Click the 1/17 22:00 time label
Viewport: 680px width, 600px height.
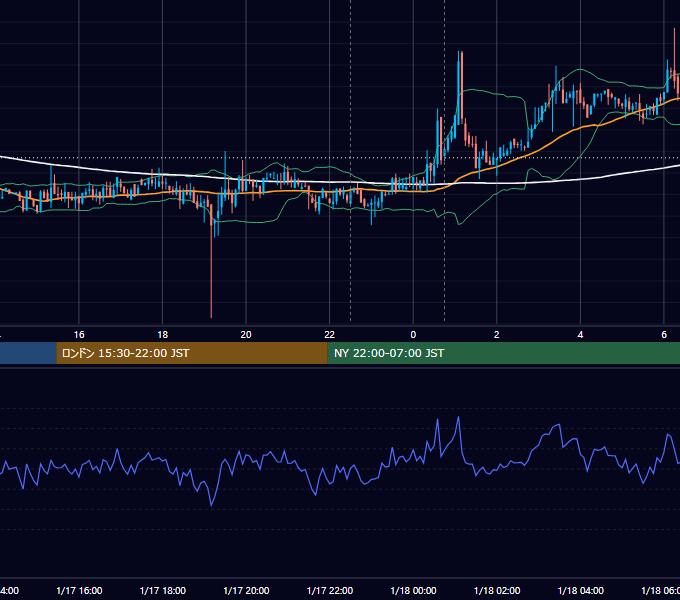(330, 590)
